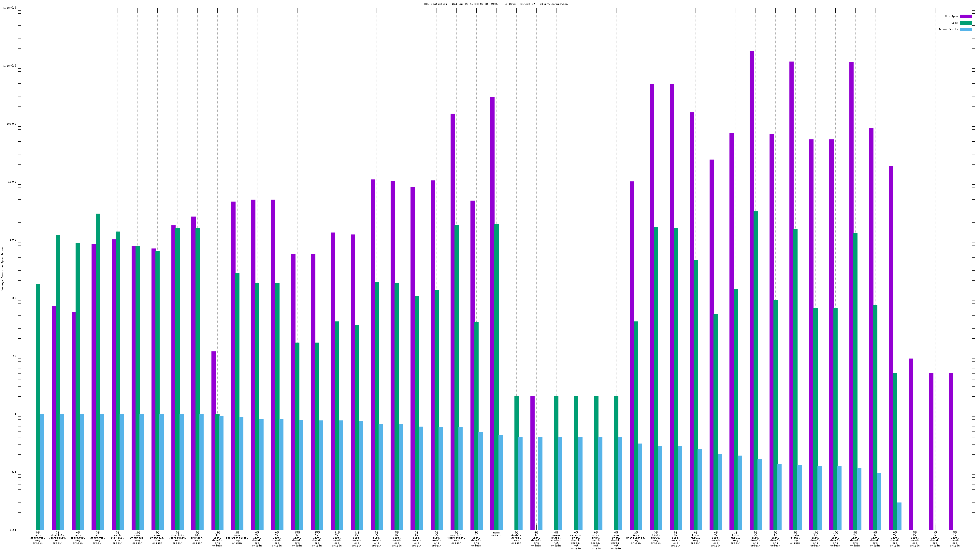Click the Message Count or Spam Score axis label
The height and width of the screenshot is (551, 980).
pos(2,269)
